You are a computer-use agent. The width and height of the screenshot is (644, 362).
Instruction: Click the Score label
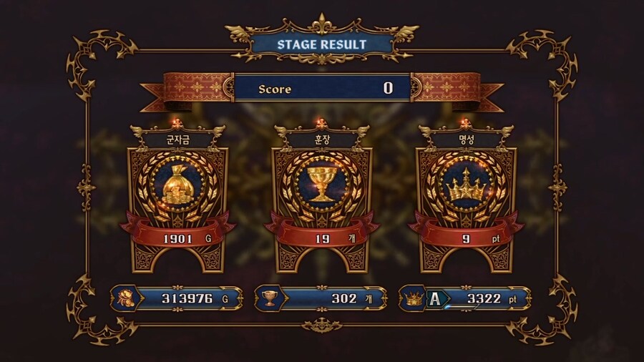[275, 89]
